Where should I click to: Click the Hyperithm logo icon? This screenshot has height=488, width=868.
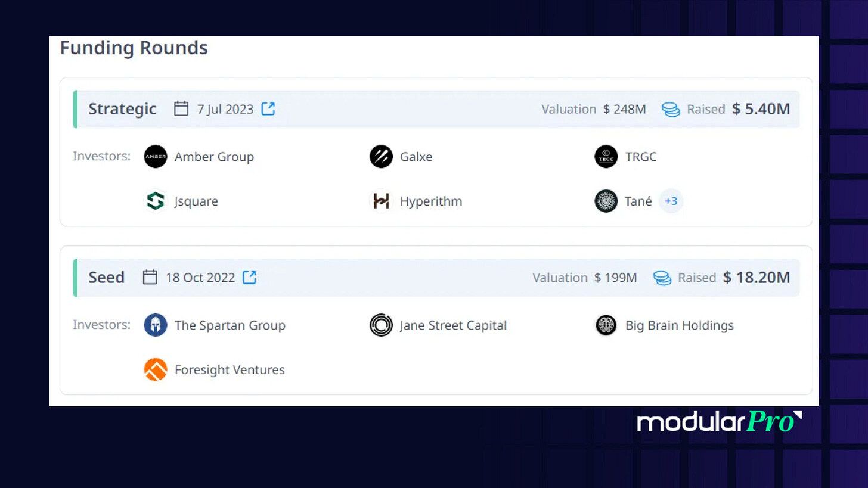381,201
